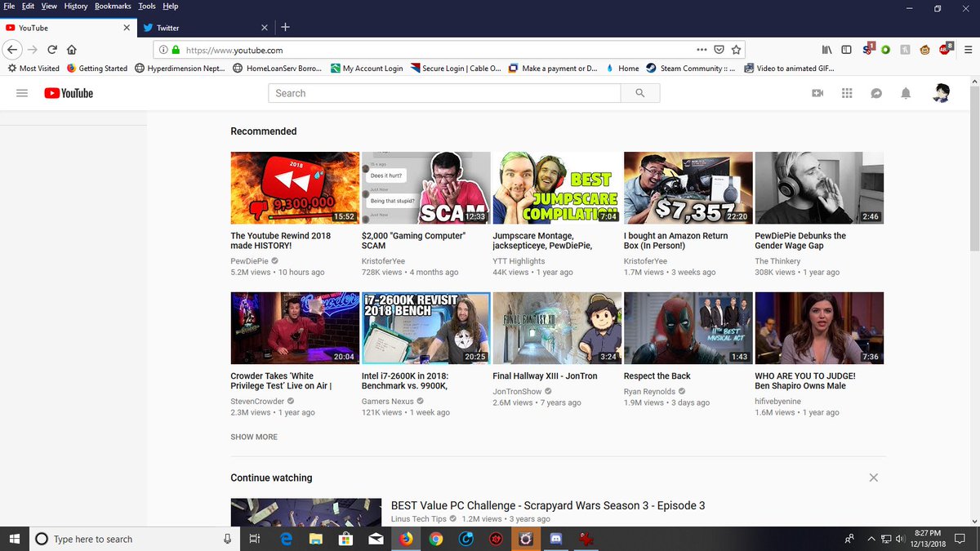Screen dimensions: 980x551
Task: Open the Help menu
Action: click(170, 6)
